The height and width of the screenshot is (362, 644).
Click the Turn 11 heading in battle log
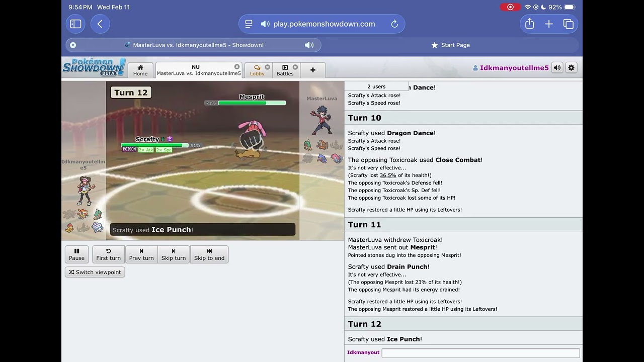click(x=365, y=224)
